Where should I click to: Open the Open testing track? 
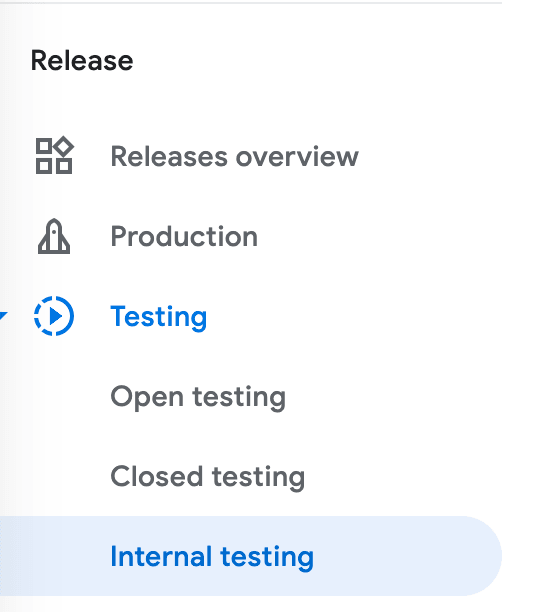pyautogui.click(x=198, y=397)
